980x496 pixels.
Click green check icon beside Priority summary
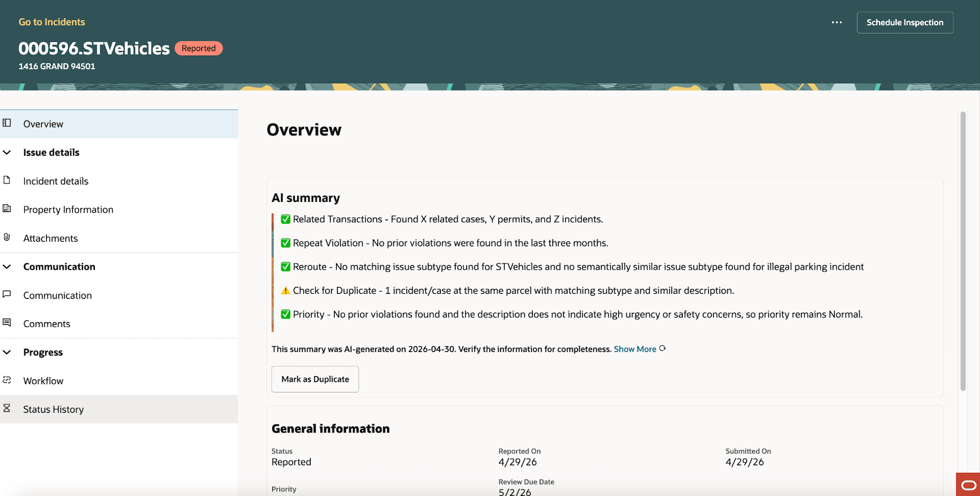[285, 314]
